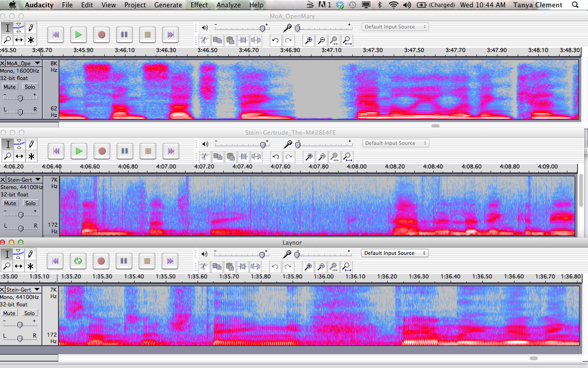Open the Edit menu
This screenshot has width=588, height=368.
coord(87,5)
